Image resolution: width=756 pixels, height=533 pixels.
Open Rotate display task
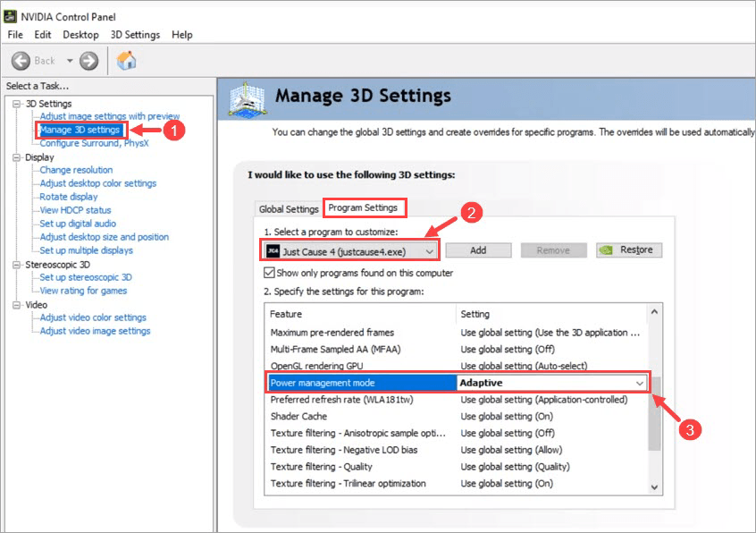pyautogui.click(x=69, y=197)
